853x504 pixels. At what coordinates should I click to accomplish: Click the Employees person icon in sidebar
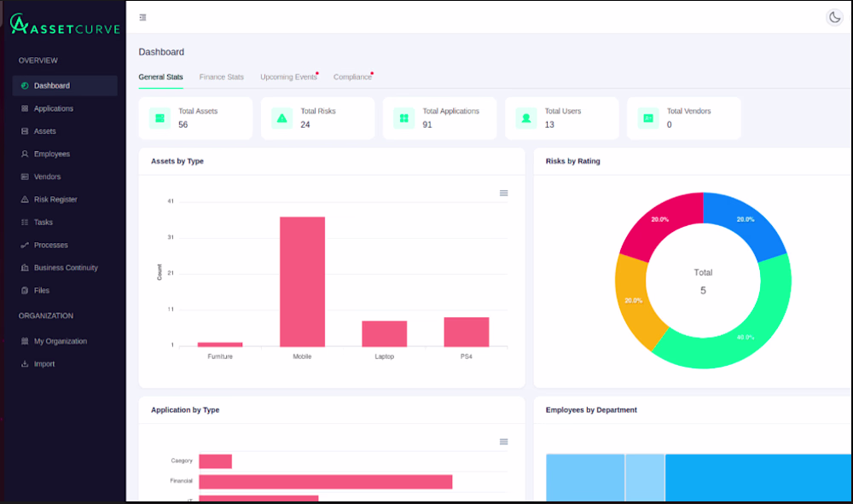point(25,154)
